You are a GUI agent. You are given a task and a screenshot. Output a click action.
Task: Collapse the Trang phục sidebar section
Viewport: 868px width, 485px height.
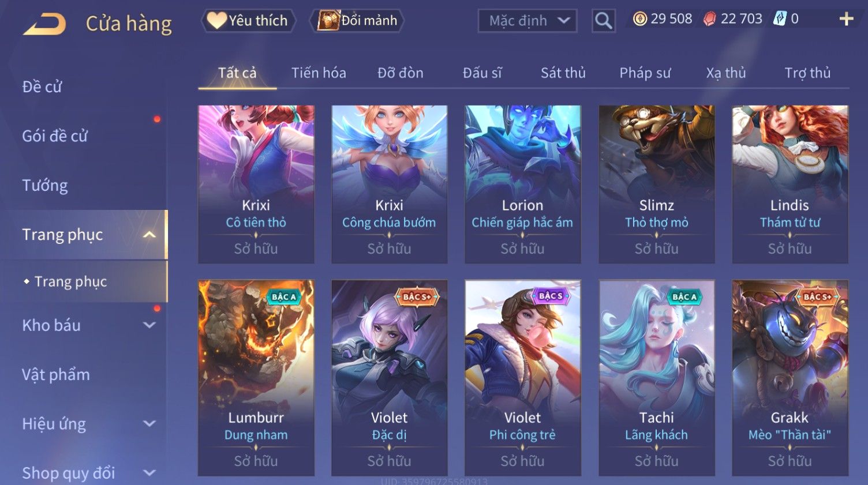coord(149,235)
